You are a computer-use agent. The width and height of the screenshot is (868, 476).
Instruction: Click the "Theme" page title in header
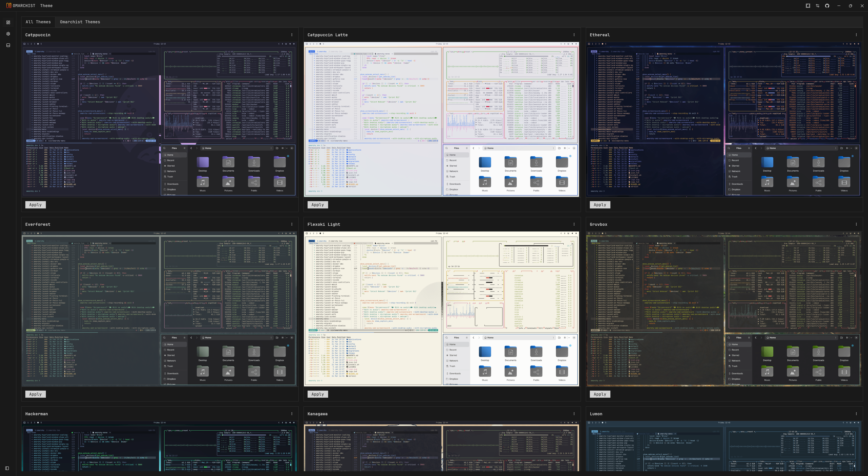pos(47,6)
